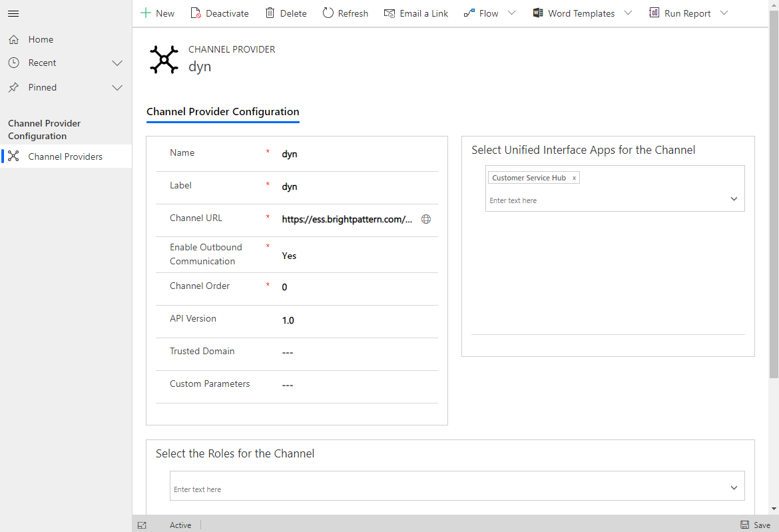
Task: Click the Channel Providers sidebar icon
Action: coord(14,156)
